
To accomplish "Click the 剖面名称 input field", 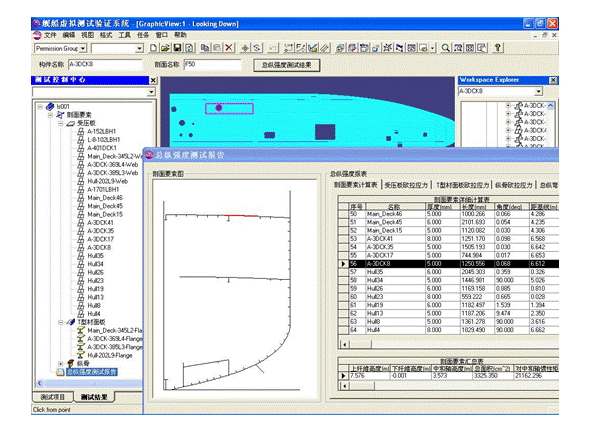I will 212,63.
